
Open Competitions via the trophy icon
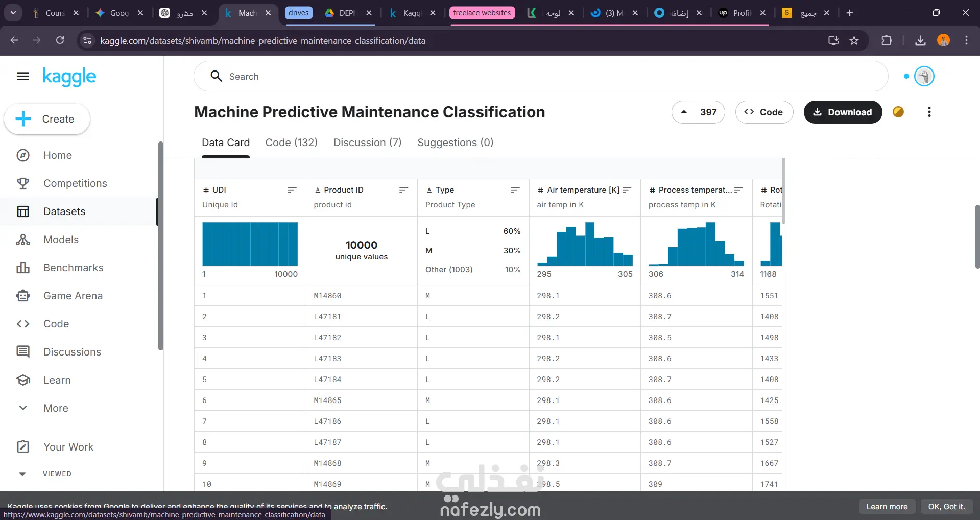pos(23,183)
